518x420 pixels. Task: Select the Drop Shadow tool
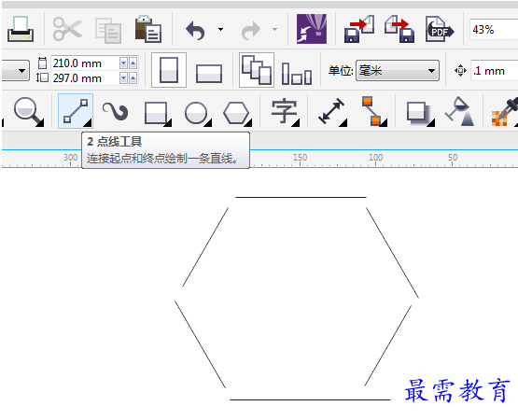pos(420,114)
